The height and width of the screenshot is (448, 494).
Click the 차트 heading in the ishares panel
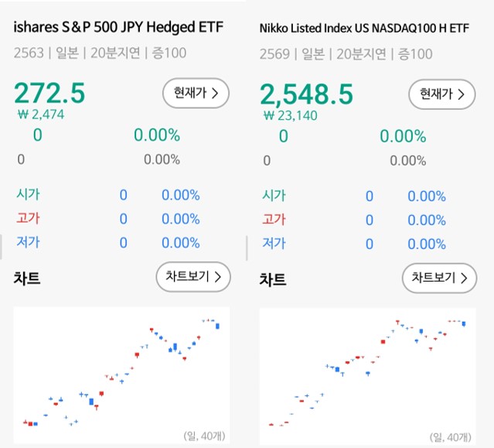tap(27, 279)
